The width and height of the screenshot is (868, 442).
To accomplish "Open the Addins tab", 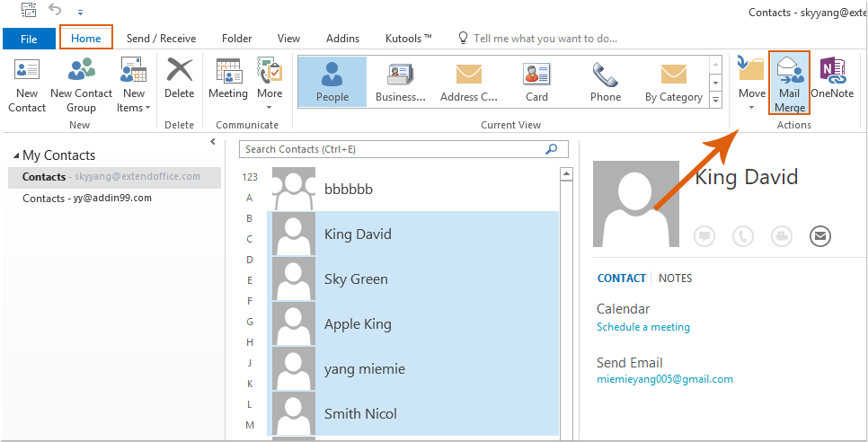I will pos(342,38).
